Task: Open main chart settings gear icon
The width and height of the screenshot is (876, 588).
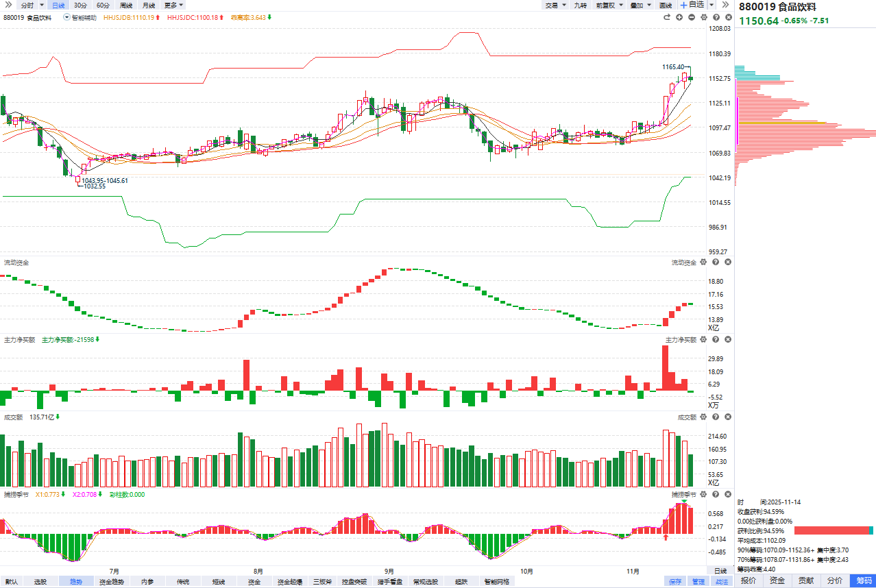Action: click(704, 17)
